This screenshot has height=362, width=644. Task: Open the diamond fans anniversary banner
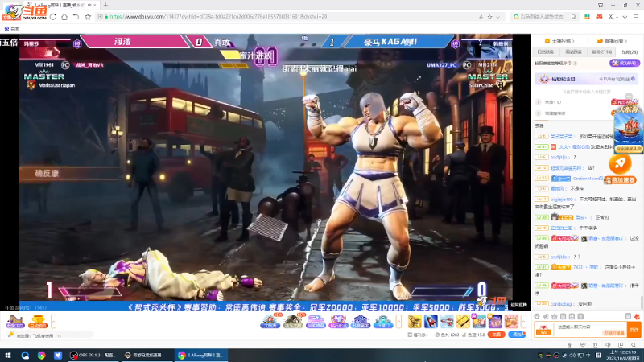point(587,79)
